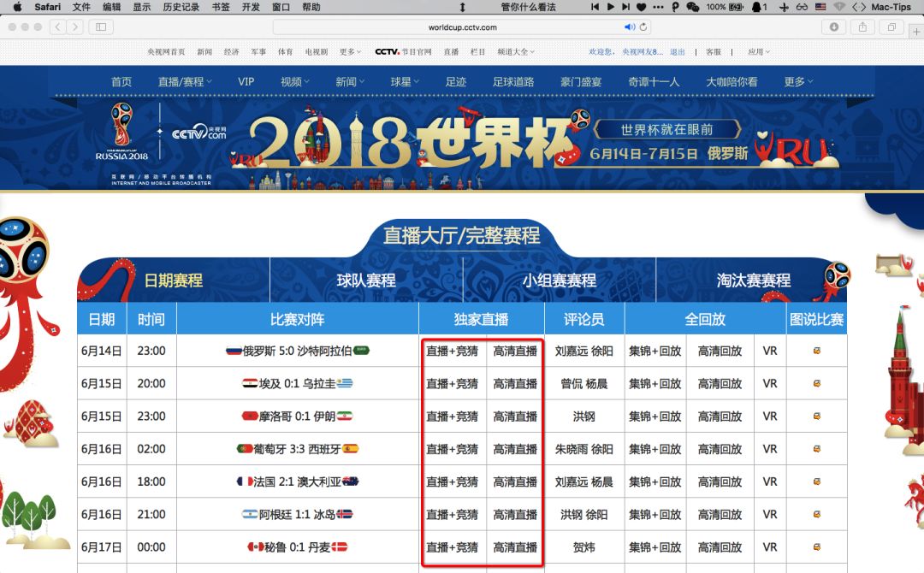Click the Safari back arrow button

click(57, 27)
